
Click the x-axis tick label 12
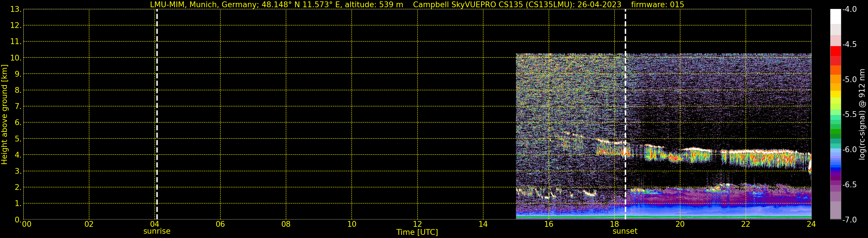tap(417, 224)
